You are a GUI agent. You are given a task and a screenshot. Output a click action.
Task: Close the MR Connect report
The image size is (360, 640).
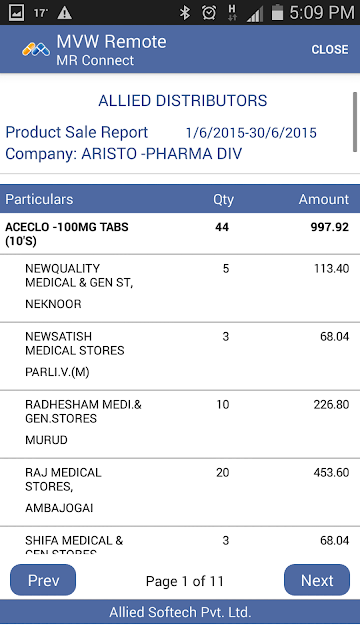(x=330, y=49)
